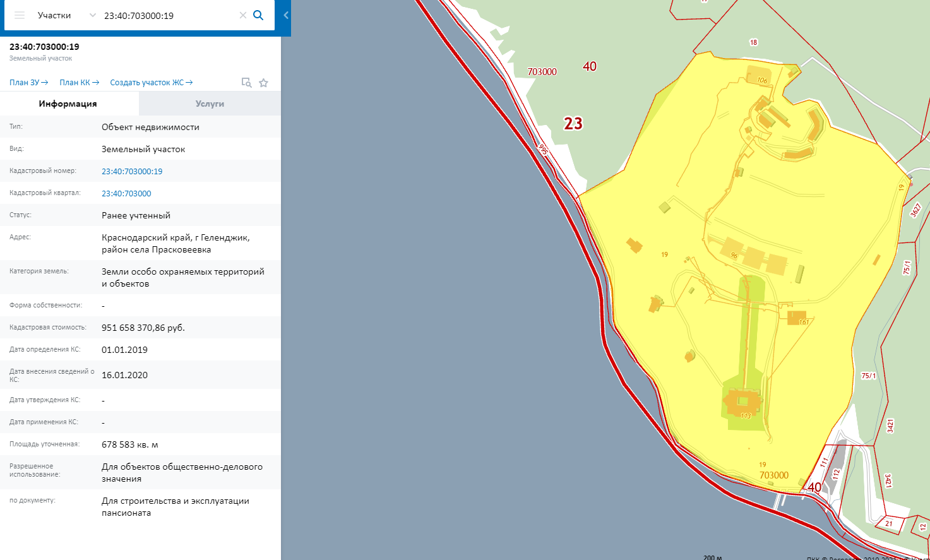
Task: Open План ЗУ link
Action: (x=29, y=83)
